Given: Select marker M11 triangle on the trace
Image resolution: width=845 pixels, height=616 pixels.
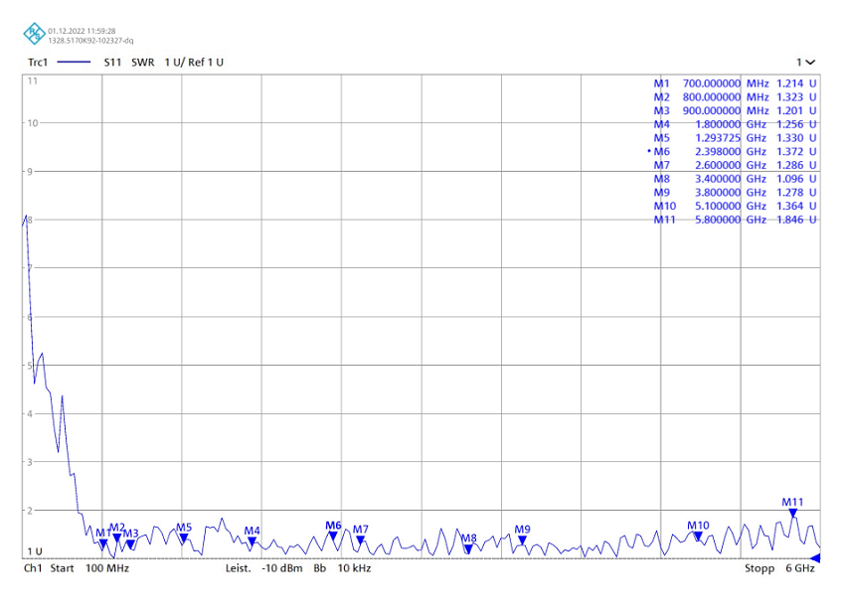Looking at the screenshot, I should click(792, 513).
